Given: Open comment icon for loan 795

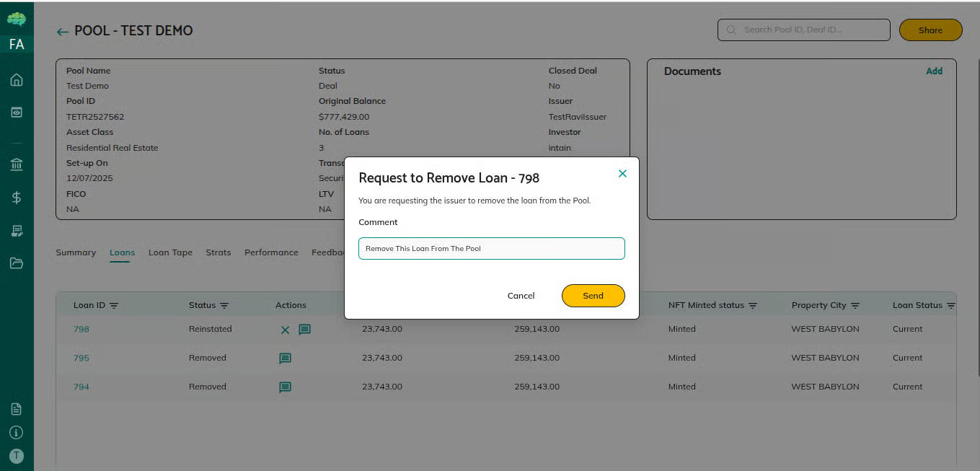Looking at the screenshot, I should tap(285, 358).
